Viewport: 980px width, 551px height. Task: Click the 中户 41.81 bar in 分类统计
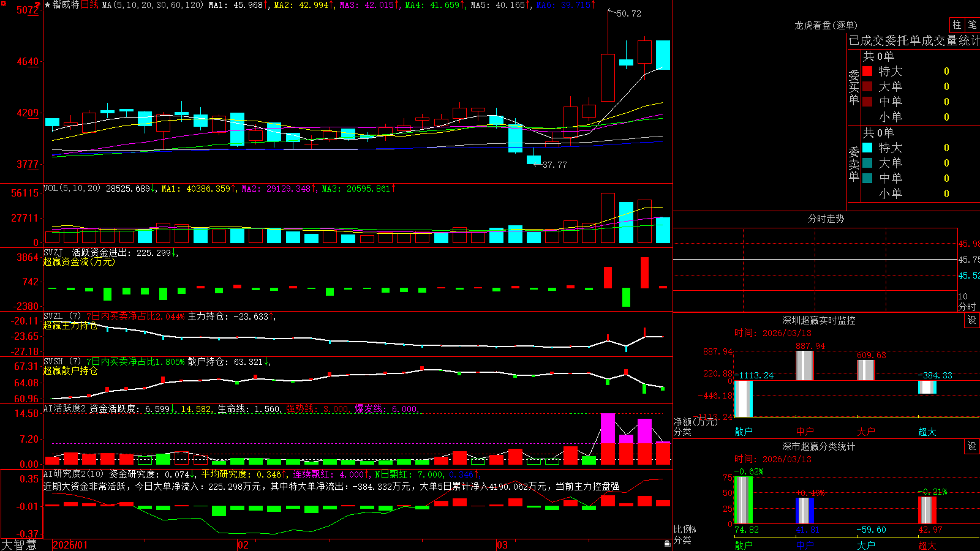(805, 511)
